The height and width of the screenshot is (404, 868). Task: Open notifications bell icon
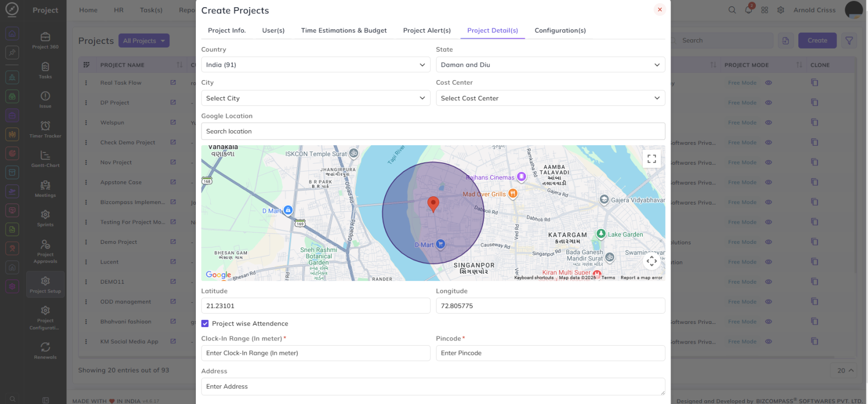click(749, 10)
